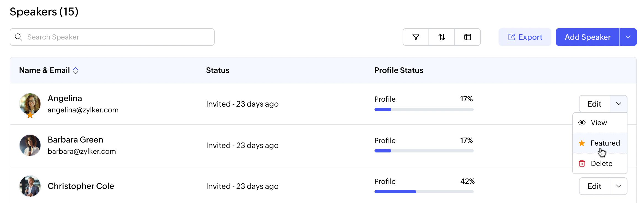The width and height of the screenshot is (644, 203).
Task: Click the orange star on Angelina's avatar
Action: 30,115
